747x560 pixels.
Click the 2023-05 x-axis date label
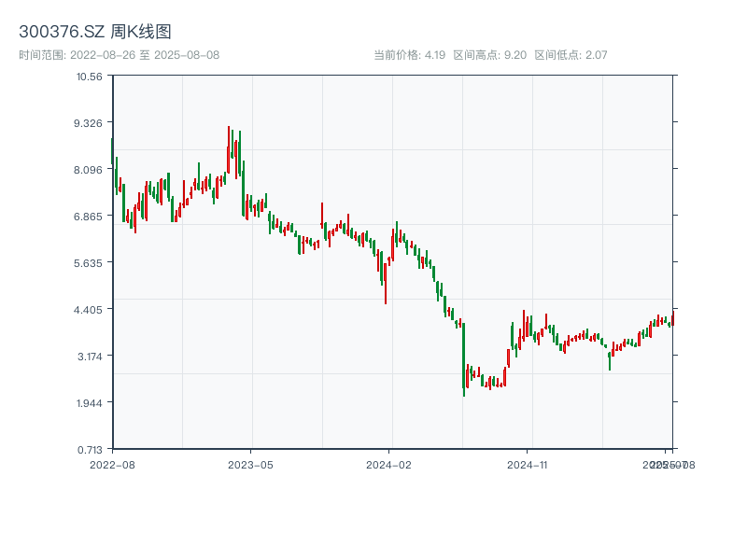[251, 464]
